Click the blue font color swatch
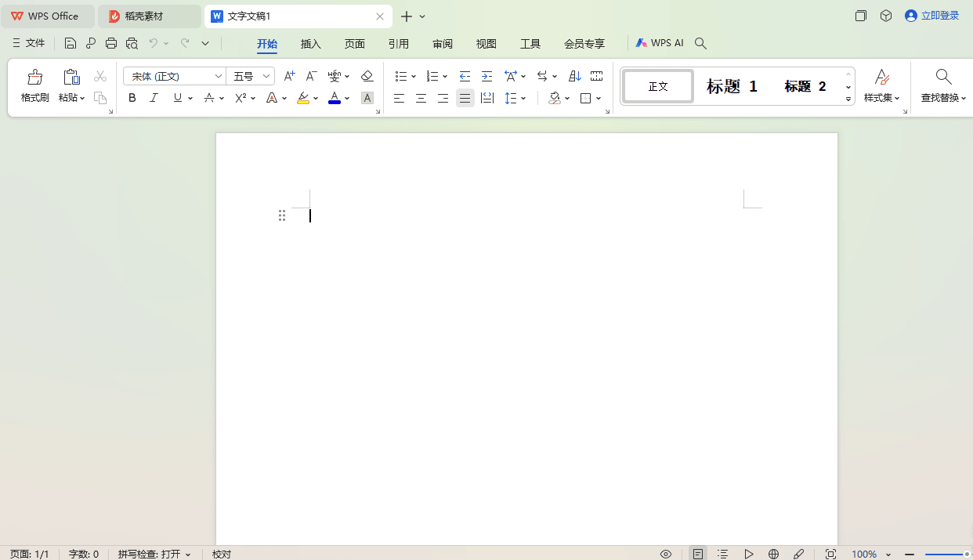This screenshot has height=560, width=973. click(335, 98)
